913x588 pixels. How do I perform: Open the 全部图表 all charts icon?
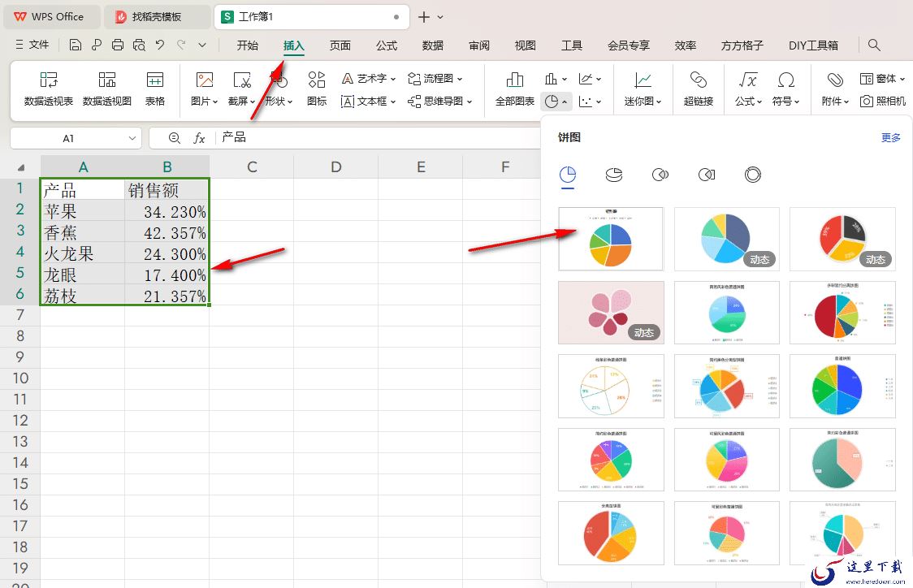pyautogui.click(x=515, y=80)
